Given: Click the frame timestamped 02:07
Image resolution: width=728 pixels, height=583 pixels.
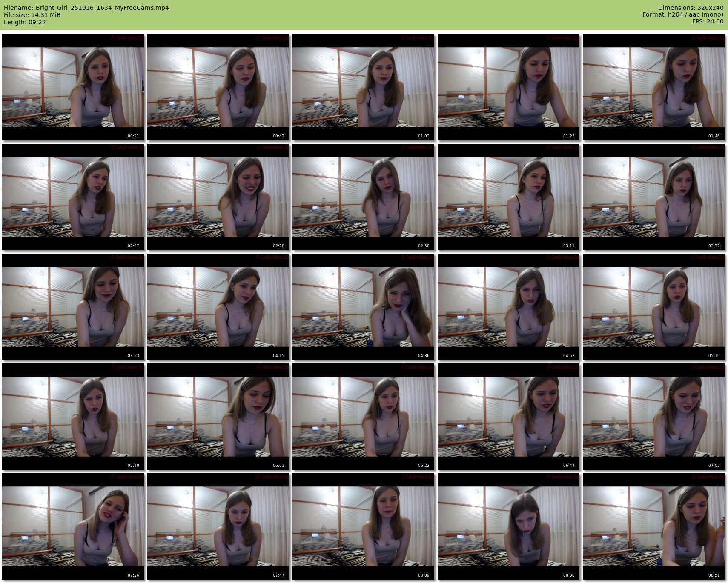Looking at the screenshot, I should click(x=73, y=197).
